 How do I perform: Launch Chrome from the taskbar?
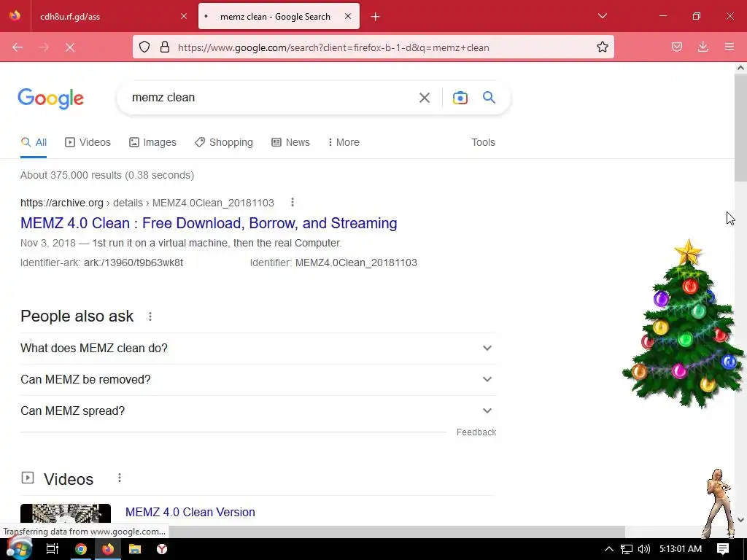click(x=80, y=549)
